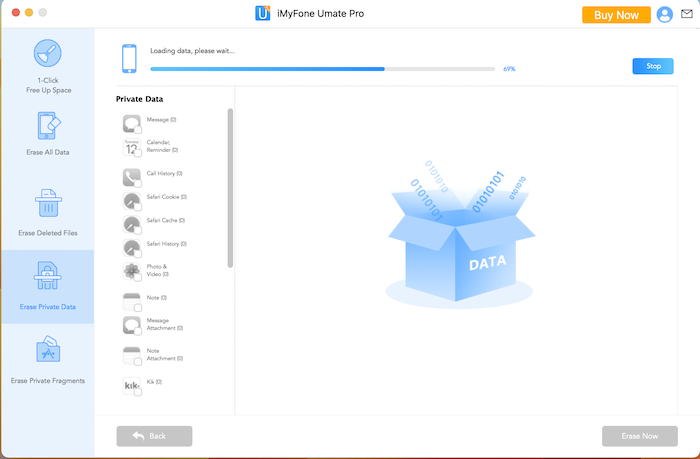Toggle the Kik checkbox

tap(138, 392)
